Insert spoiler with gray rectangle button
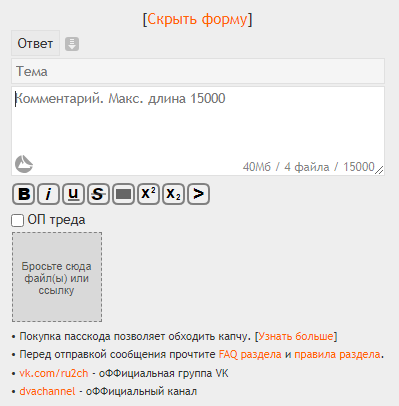Viewport: 399px width, 406px height. click(x=123, y=194)
